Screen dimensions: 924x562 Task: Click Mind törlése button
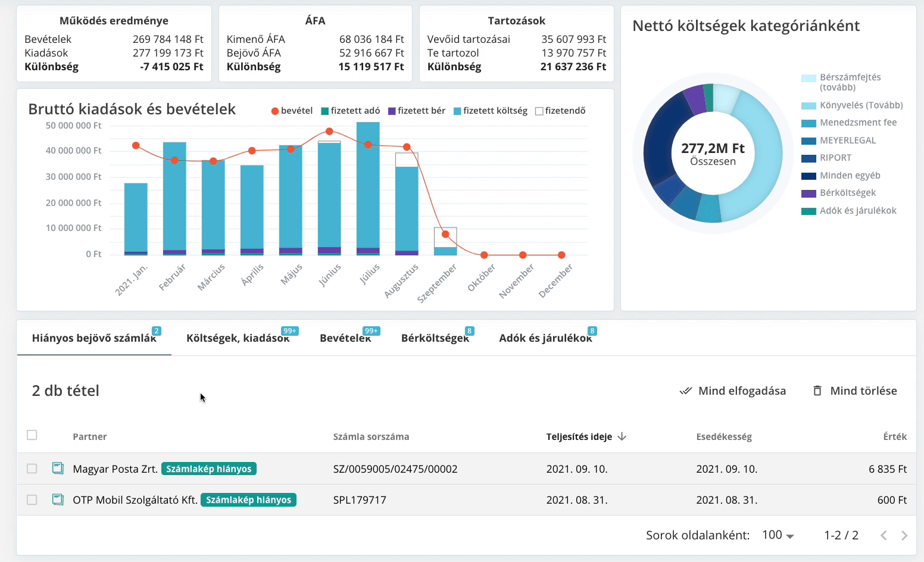pos(855,391)
